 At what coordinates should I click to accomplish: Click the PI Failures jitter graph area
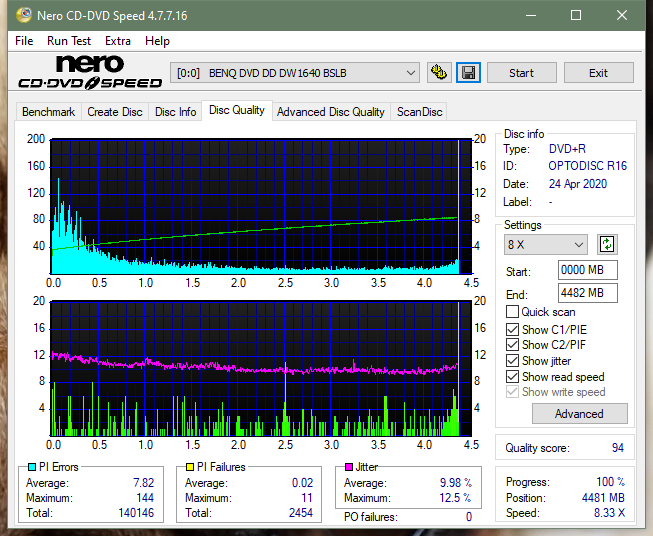click(261, 369)
